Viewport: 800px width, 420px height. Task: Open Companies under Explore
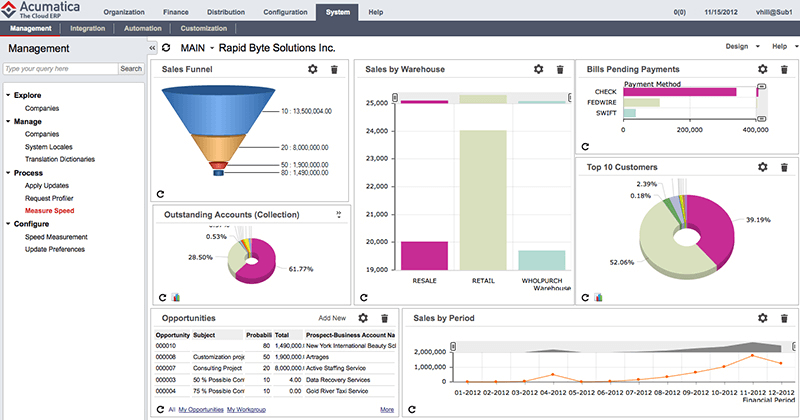(x=42, y=108)
